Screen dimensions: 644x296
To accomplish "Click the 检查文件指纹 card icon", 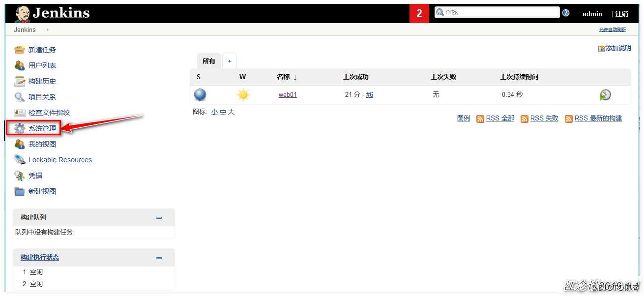I will [x=20, y=113].
